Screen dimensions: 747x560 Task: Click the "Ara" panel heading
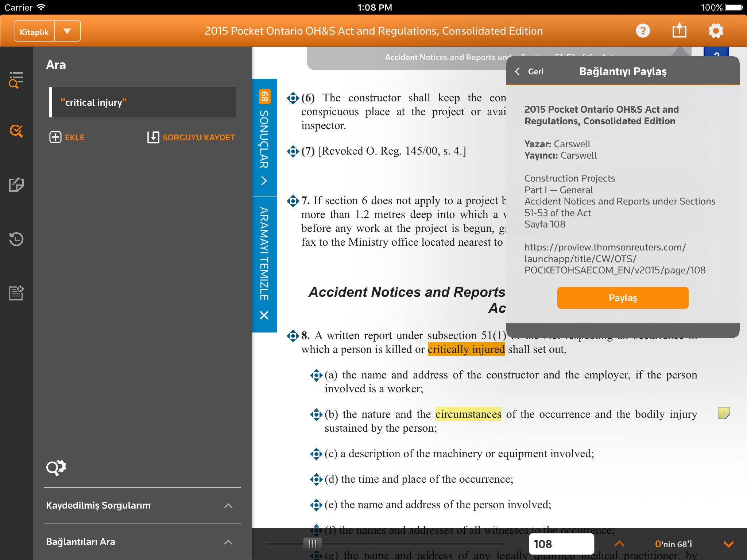click(56, 65)
